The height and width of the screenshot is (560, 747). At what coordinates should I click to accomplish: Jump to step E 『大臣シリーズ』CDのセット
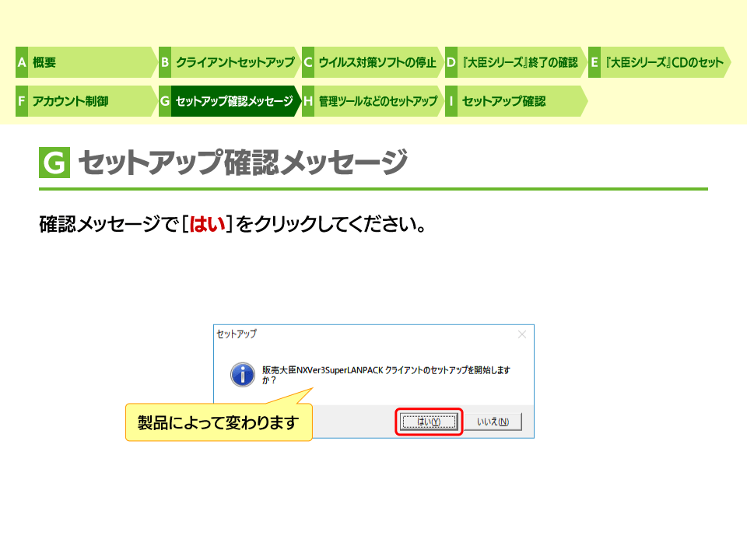[659, 62]
